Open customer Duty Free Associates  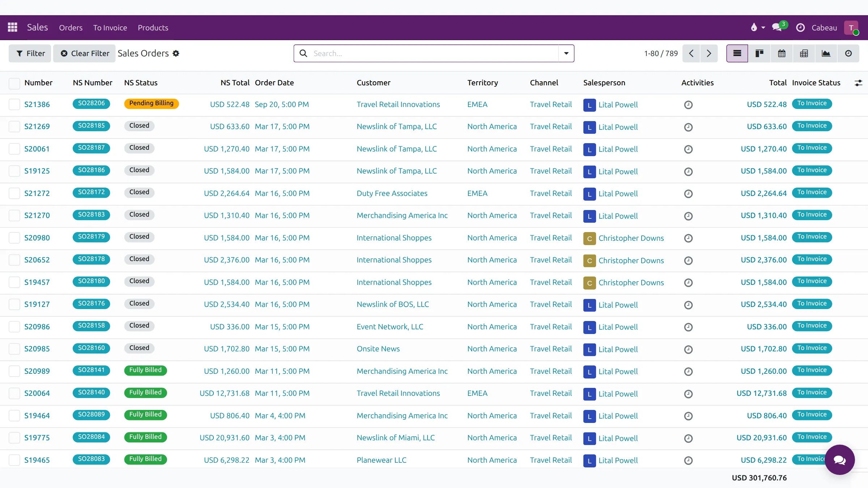[x=392, y=193]
